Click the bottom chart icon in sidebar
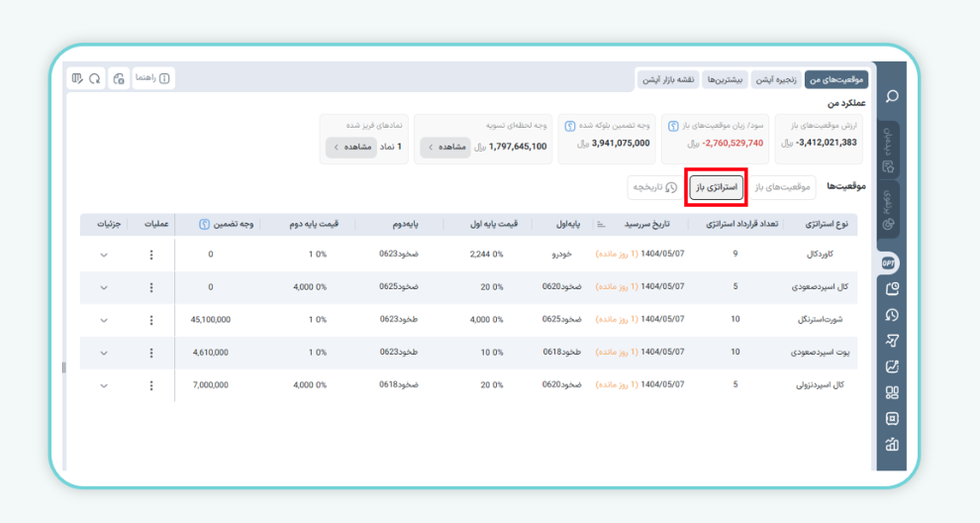The image size is (980, 523). click(891, 445)
